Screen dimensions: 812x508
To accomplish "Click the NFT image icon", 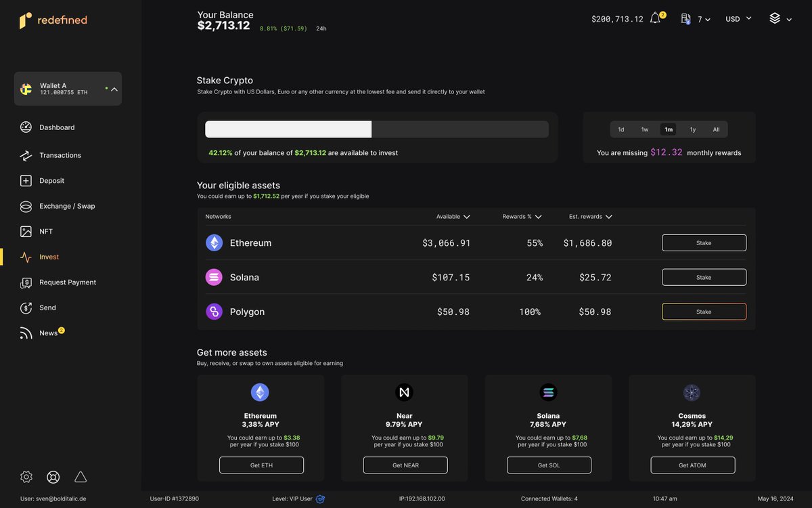I will [x=26, y=232].
